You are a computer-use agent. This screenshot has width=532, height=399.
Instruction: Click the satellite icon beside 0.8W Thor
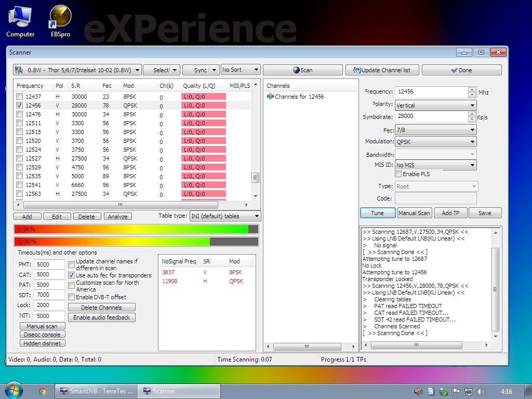[19, 70]
